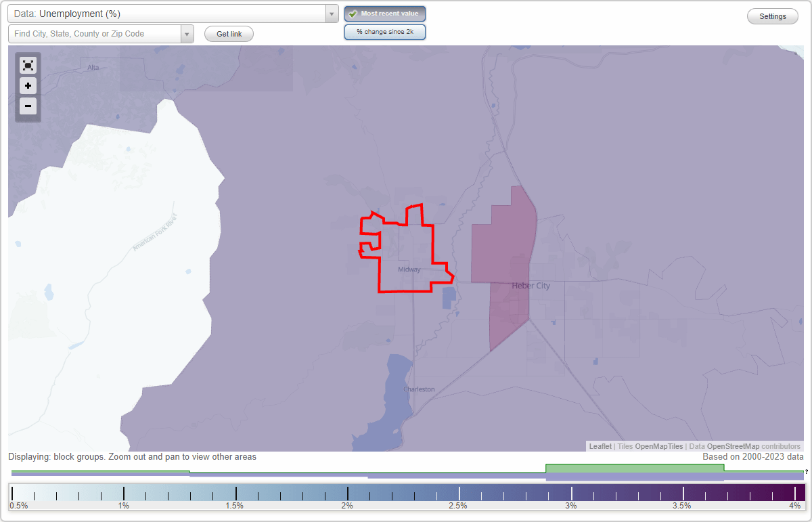Click the Get link button

click(228, 33)
